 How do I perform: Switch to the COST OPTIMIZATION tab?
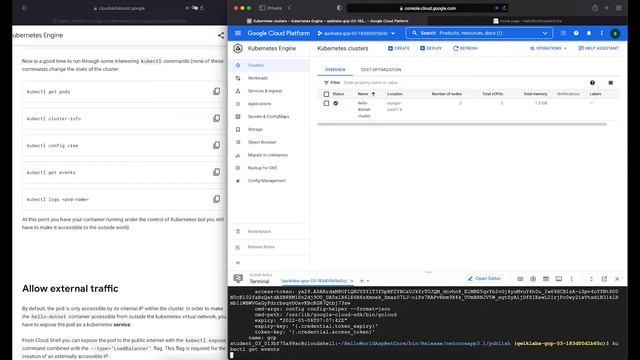381,70
